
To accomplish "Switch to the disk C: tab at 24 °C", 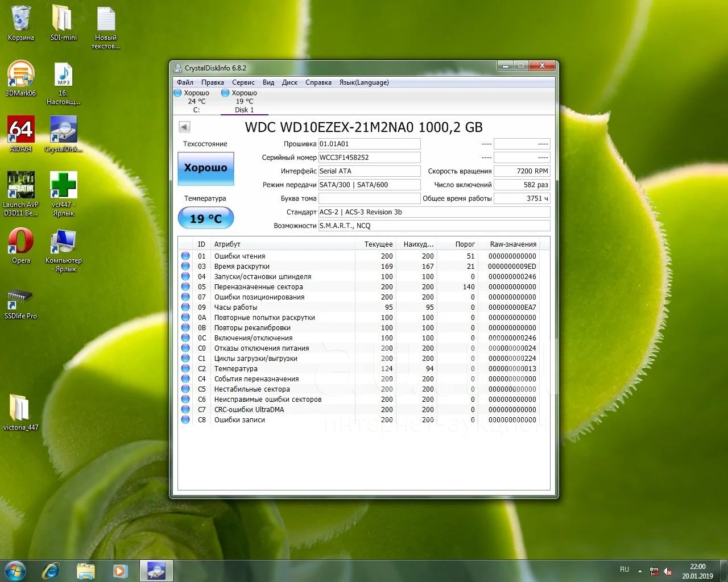I will click(196, 101).
